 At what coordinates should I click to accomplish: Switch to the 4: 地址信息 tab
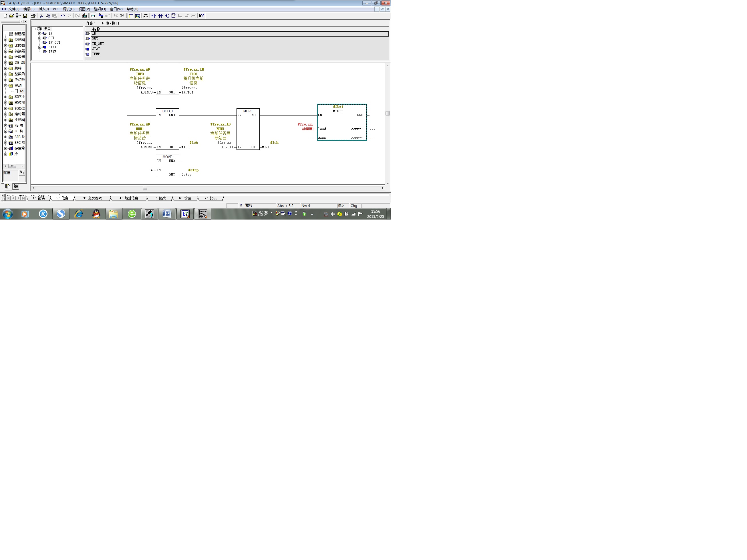129,198
